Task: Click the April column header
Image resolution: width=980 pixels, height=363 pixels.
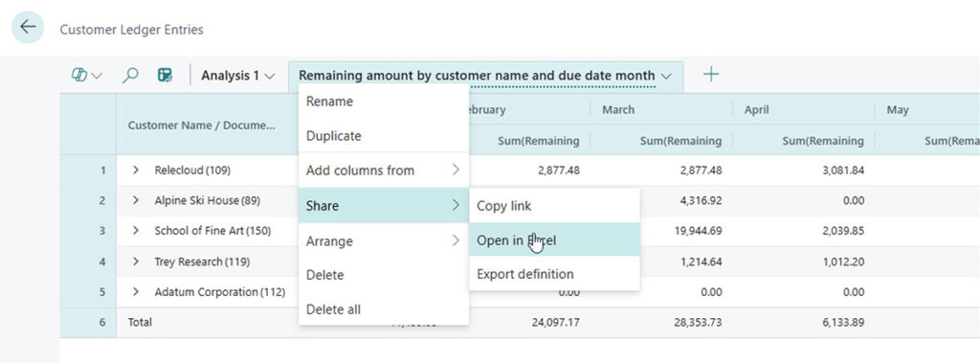Action: [x=803, y=109]
